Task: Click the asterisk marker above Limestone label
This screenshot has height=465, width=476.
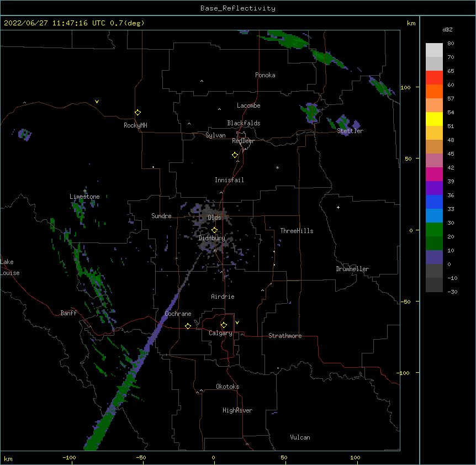Action: [x=85, y=191]
